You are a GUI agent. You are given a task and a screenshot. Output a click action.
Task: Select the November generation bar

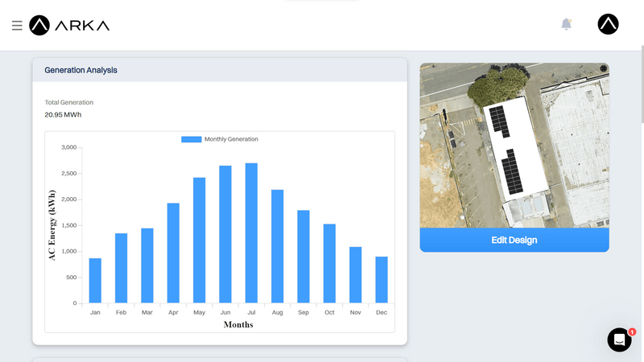(355, 275)
